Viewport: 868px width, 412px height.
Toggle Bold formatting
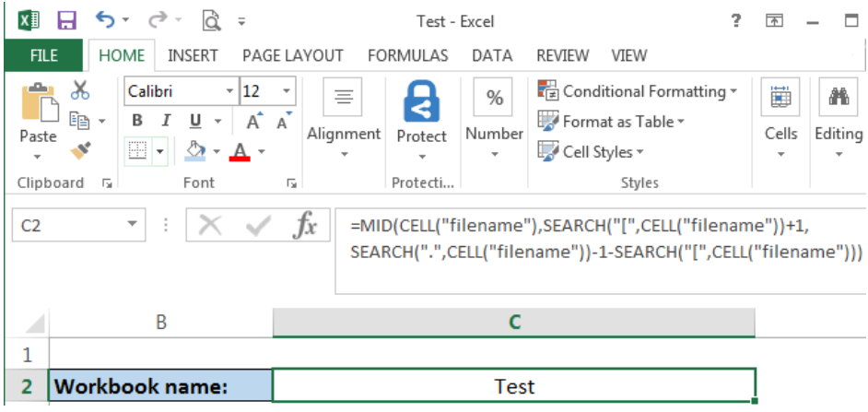[137, 121]
